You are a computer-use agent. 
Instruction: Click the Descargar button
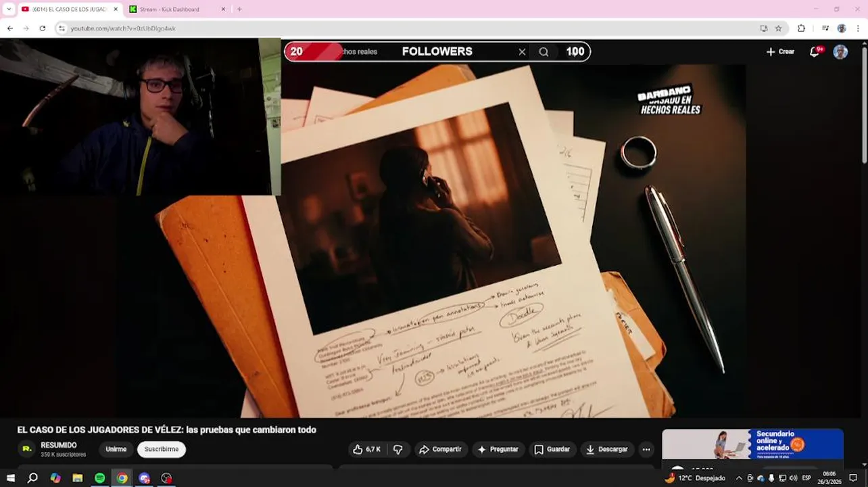(607, 449)
